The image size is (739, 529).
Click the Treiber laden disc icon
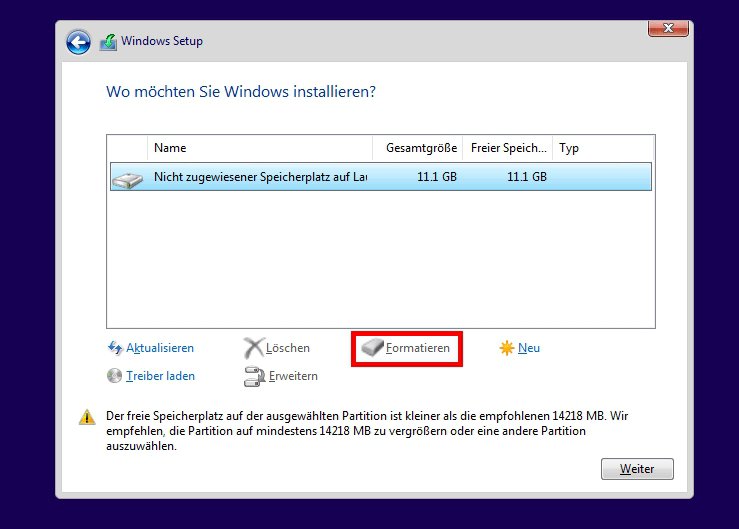coord(115,376)
